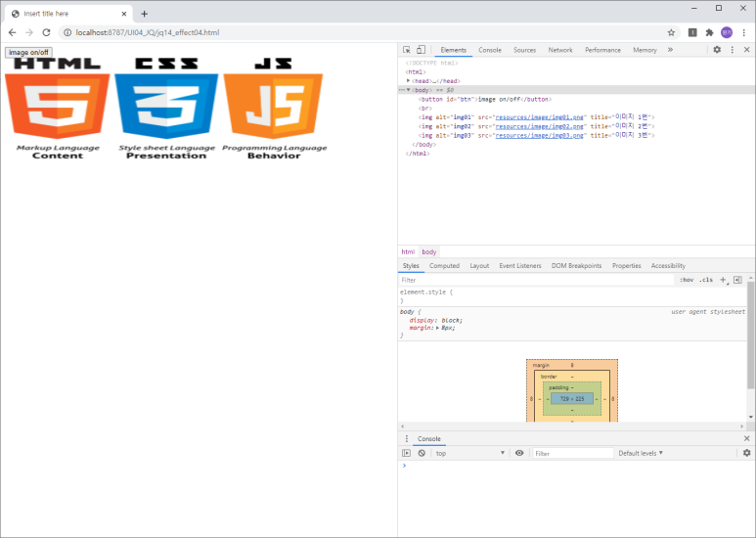Open the extensions puzzle icon
The image size is (756, 538).
click(x=709, y=32)
